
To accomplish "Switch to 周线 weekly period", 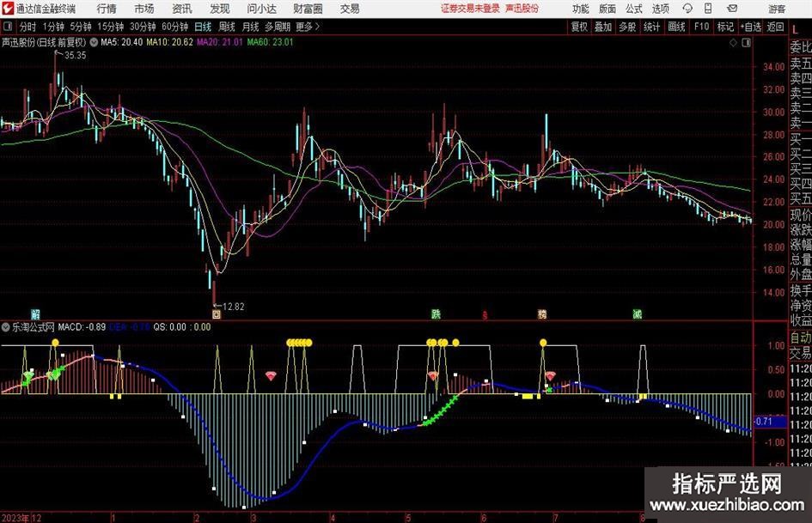I will pos(227,27).
